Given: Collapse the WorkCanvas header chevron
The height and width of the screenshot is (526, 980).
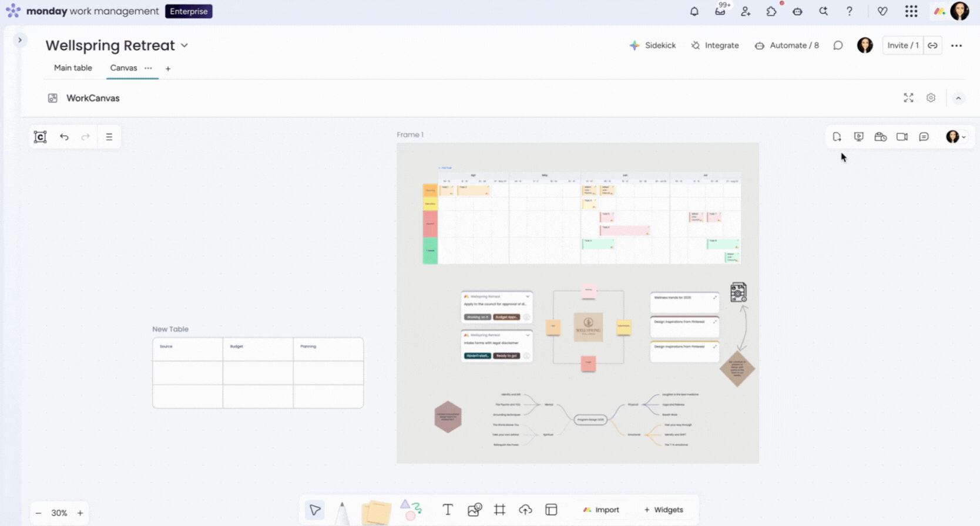Looking at the screenshot, I should pyautogui.click(x=958, y=98).
